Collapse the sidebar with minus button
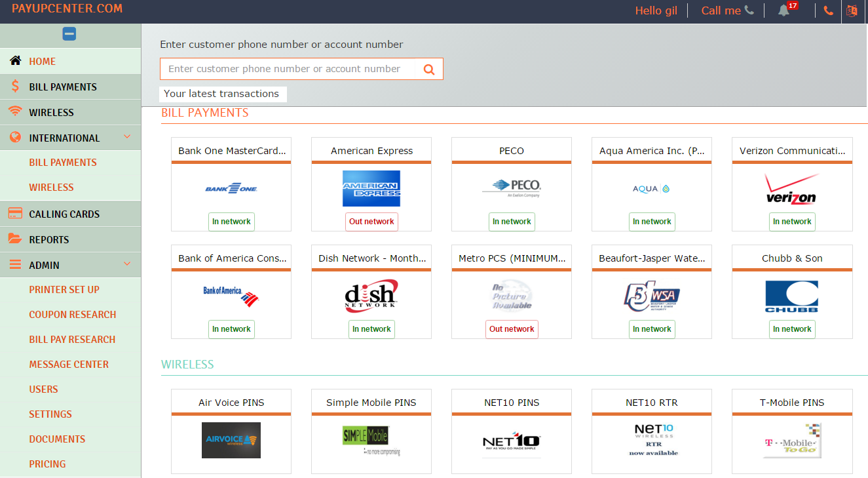The height and width of the screenshot is (478, 868). pos(69,34)
